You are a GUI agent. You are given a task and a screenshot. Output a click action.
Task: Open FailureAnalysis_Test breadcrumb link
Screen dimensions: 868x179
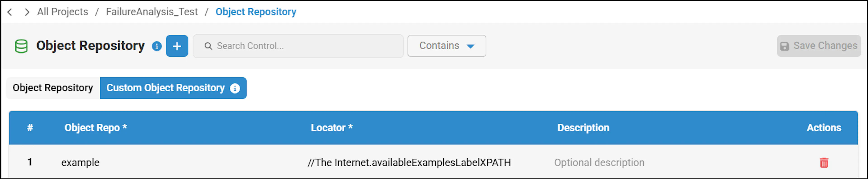[152, 12]
